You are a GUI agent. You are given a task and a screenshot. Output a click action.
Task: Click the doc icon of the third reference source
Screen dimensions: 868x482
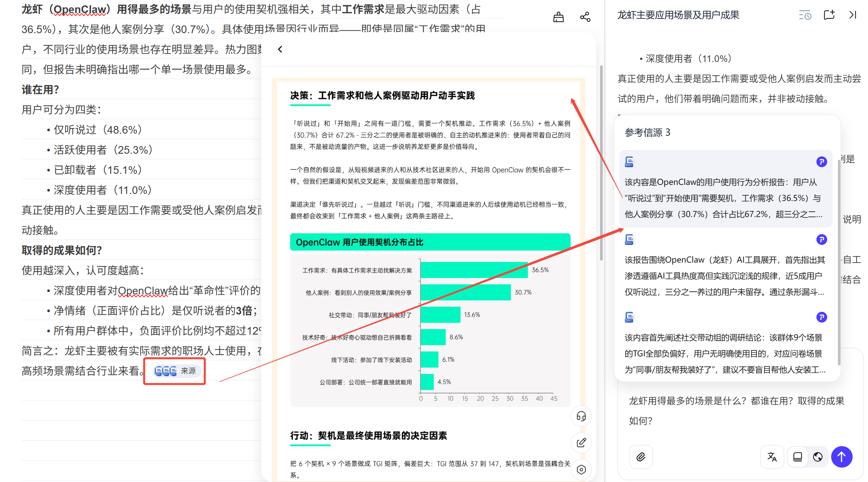[629, 317]
